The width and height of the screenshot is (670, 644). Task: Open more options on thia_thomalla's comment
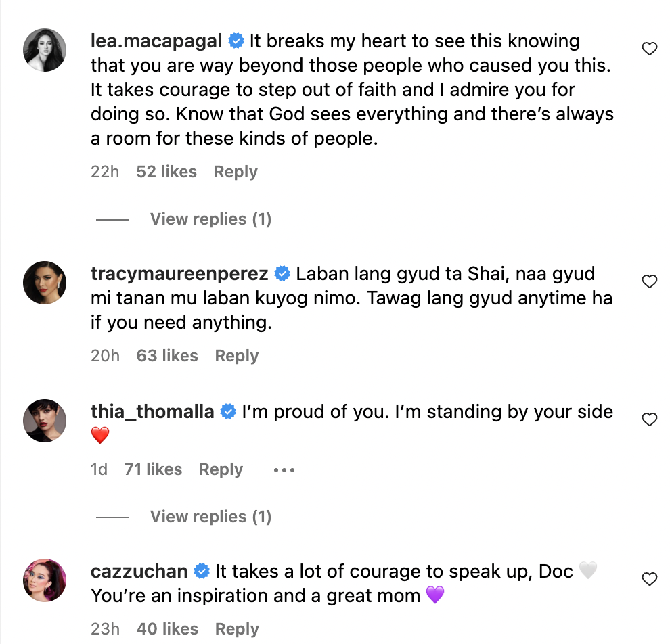tap(284, 470)
